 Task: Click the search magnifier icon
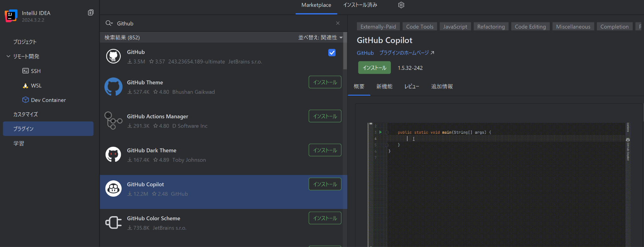(109, 23)
